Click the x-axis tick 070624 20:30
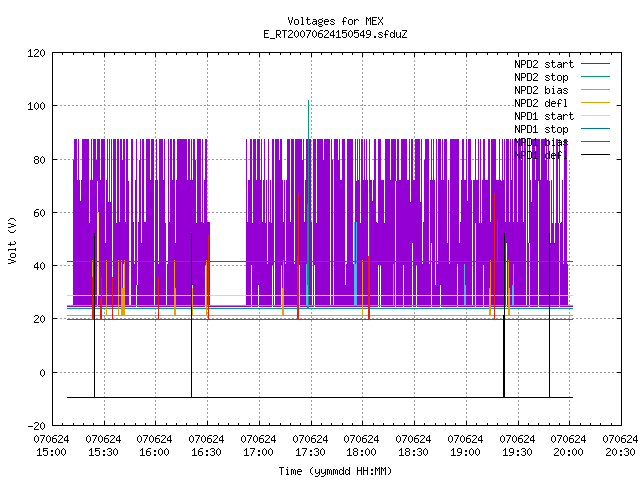Image resolution: width=640 pixels, height=480 pixels. coord(620,446)
